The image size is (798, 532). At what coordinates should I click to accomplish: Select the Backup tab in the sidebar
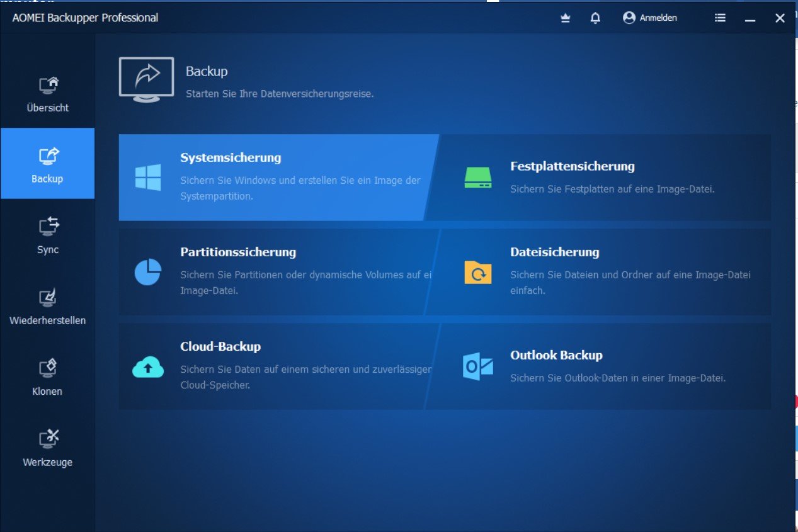tap(48, 163)
